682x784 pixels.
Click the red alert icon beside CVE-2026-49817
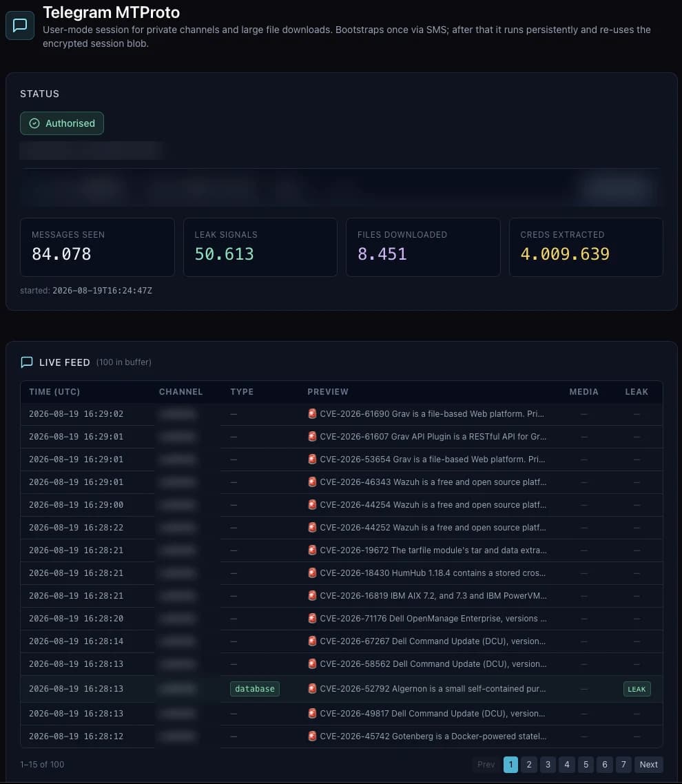click(x=313, y=714)
